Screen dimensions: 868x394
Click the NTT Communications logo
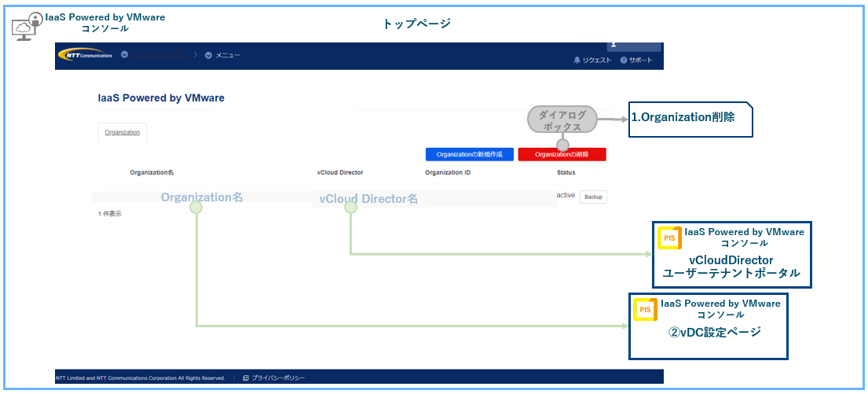[85, 55]
